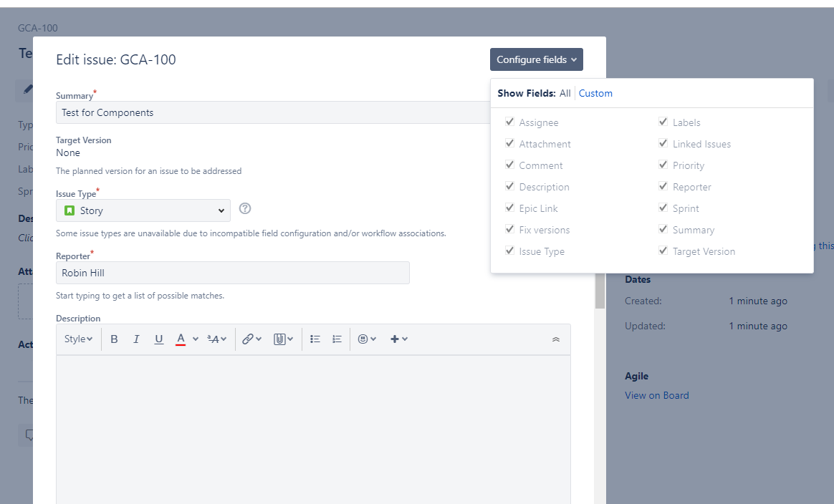
Task: Open the text color dropdown arrow
Action: 195,339
